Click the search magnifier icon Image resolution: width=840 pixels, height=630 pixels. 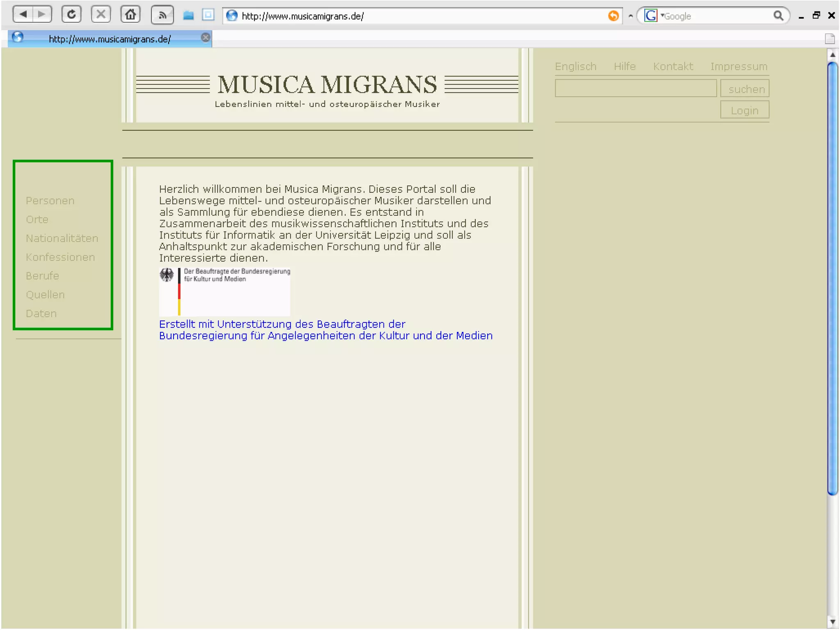[x=778, y=16]
